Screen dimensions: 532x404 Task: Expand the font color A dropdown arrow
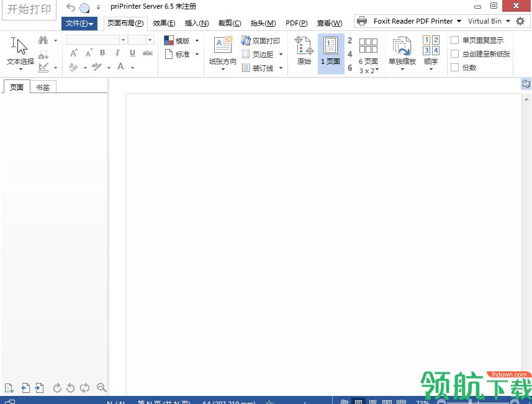click(132, 68)
